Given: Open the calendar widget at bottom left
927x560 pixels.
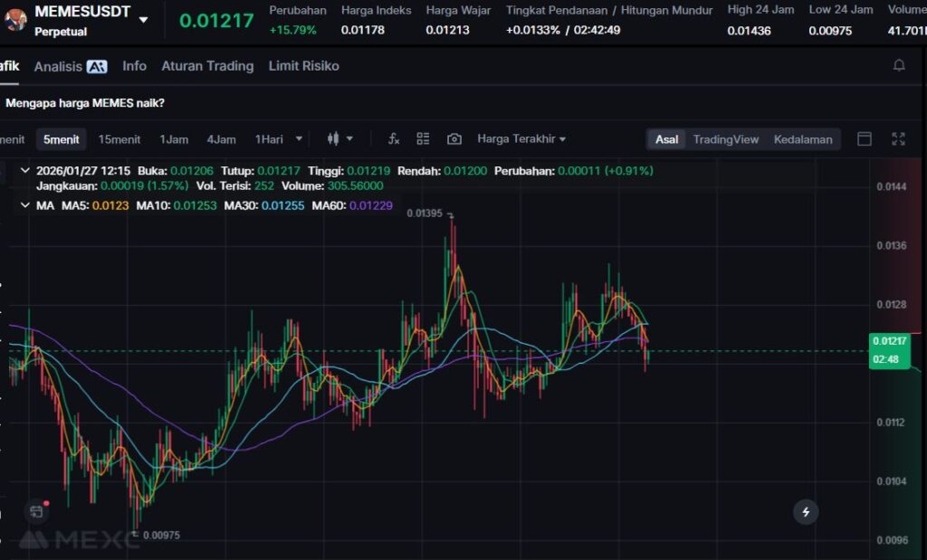Looking at the screenshot, I should (x=36, y=512).
